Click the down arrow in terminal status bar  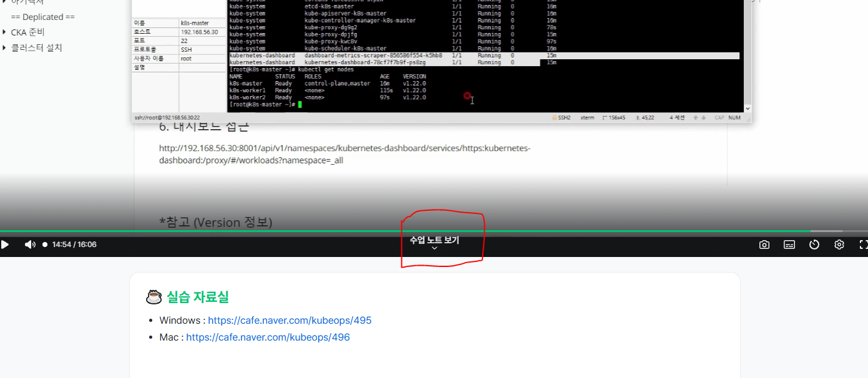(x=703, y=117)
